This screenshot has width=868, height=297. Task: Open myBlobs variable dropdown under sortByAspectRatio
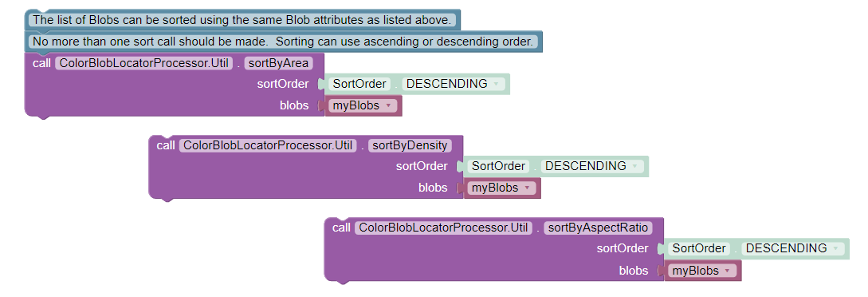(702, 271)
